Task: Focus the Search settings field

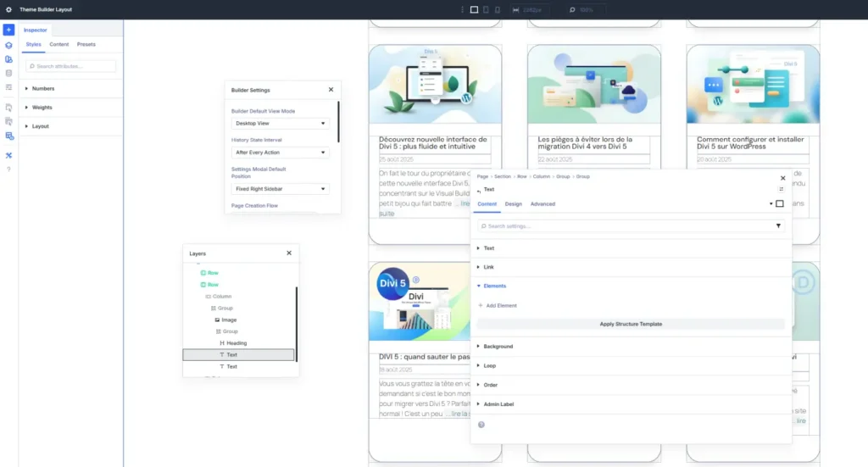Action: (631, 225)
